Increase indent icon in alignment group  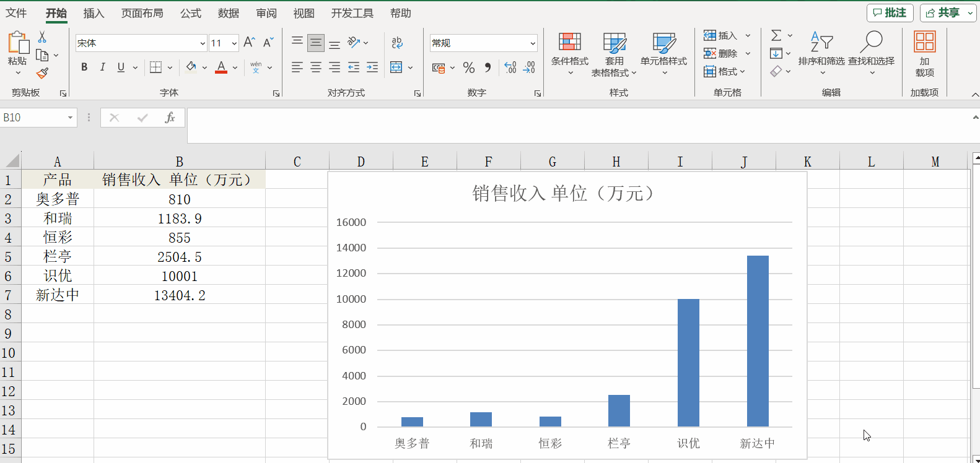coord(372,67)
